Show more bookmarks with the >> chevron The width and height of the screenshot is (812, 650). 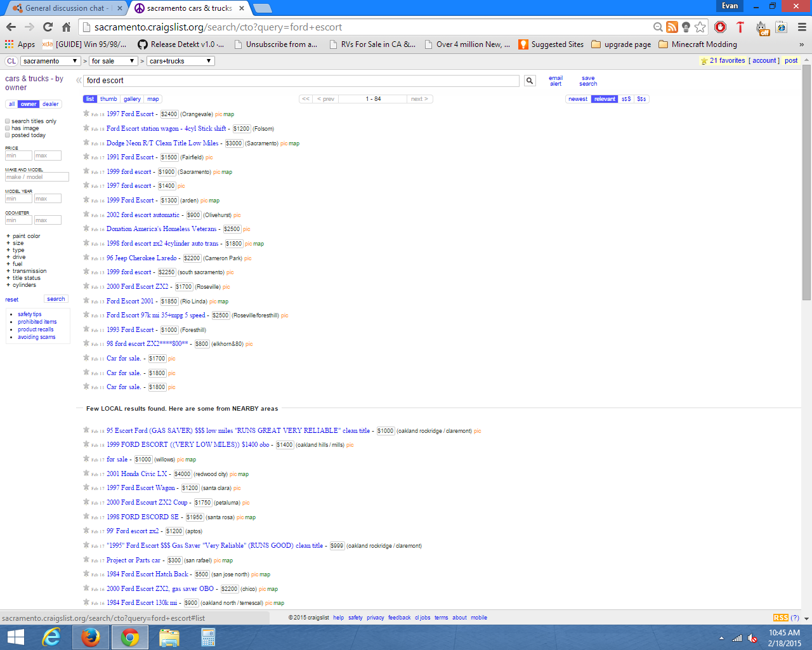pyautogui.click(x=801, y=44)
